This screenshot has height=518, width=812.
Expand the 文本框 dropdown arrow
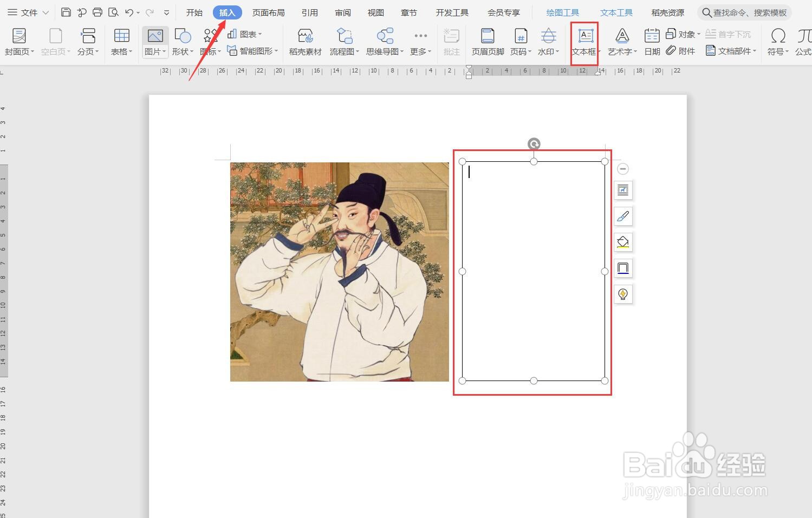(599, 52)
